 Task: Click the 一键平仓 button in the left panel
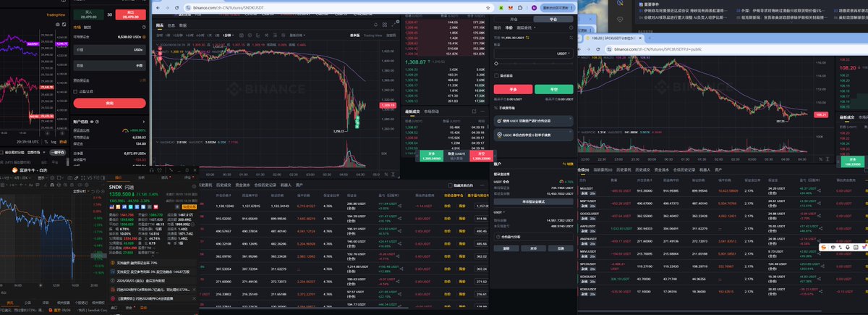coord(57,152)
